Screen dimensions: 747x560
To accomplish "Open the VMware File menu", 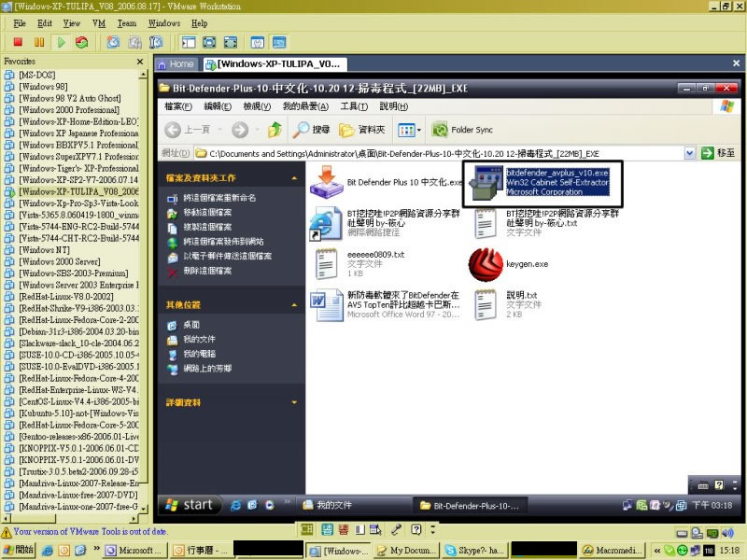I will [x=20, y=23].
